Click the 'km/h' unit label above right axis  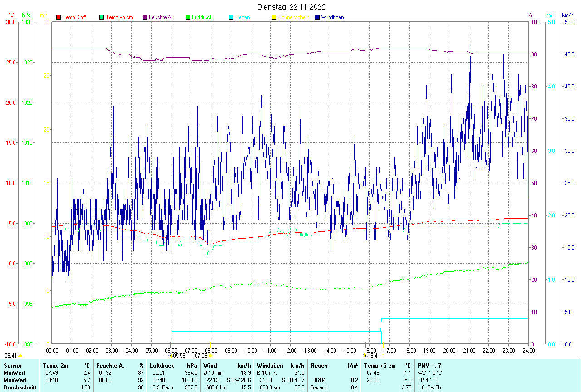567,15
